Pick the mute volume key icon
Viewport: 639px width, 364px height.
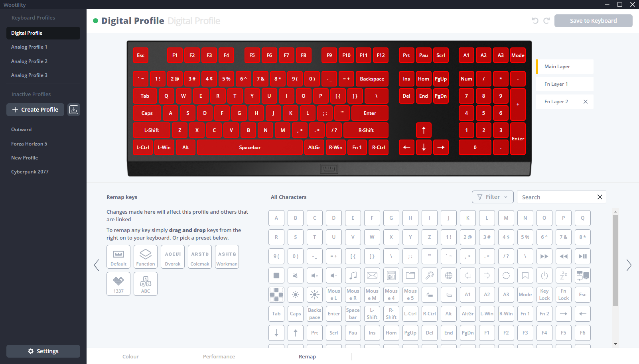point(296,275)
